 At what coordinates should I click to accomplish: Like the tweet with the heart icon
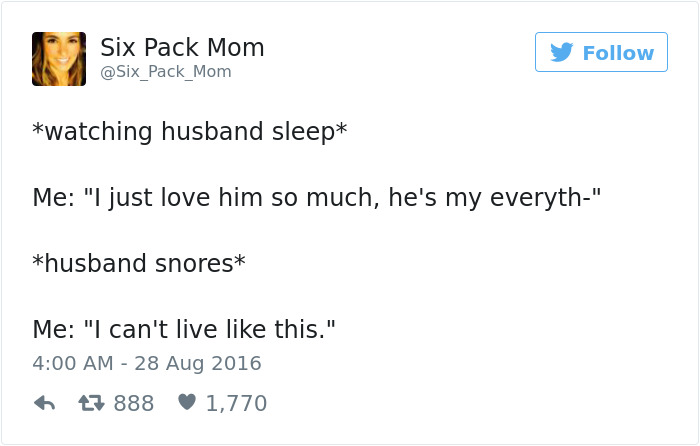click(186, 404)
